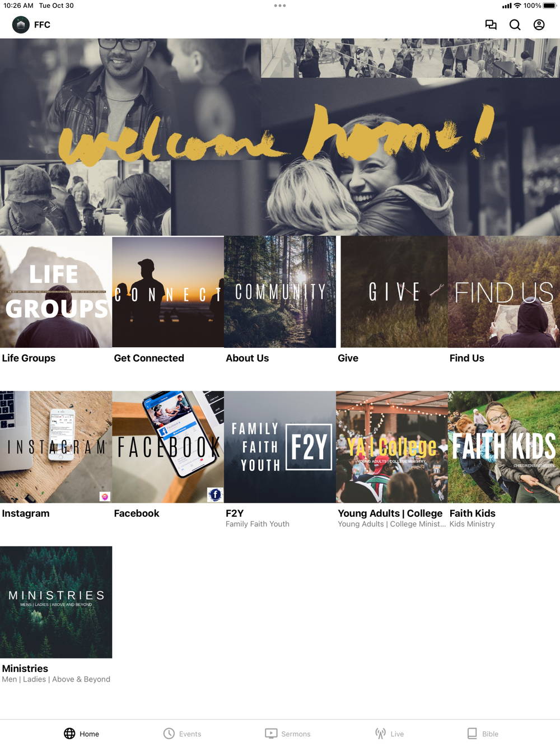Open the Events clock icon

(169, 734)
